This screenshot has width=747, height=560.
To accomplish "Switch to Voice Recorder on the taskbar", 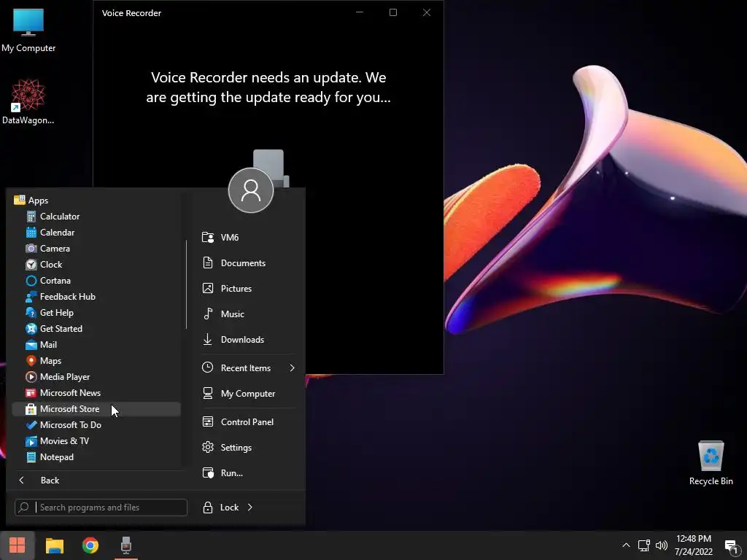I will (125, 545).
